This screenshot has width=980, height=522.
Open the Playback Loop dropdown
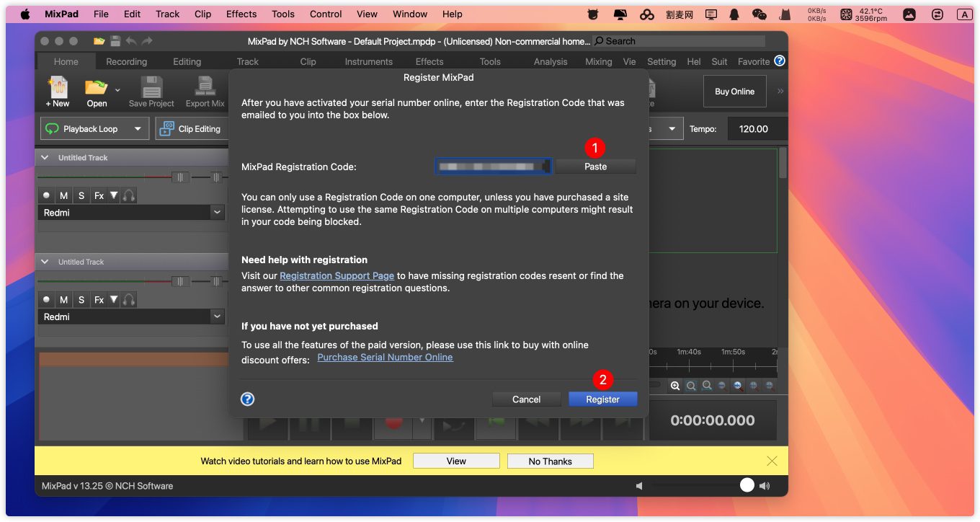138,129
